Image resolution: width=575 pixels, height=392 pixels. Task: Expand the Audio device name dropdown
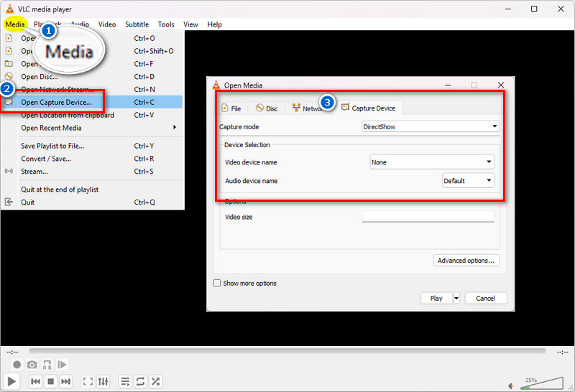click(468, 181)
